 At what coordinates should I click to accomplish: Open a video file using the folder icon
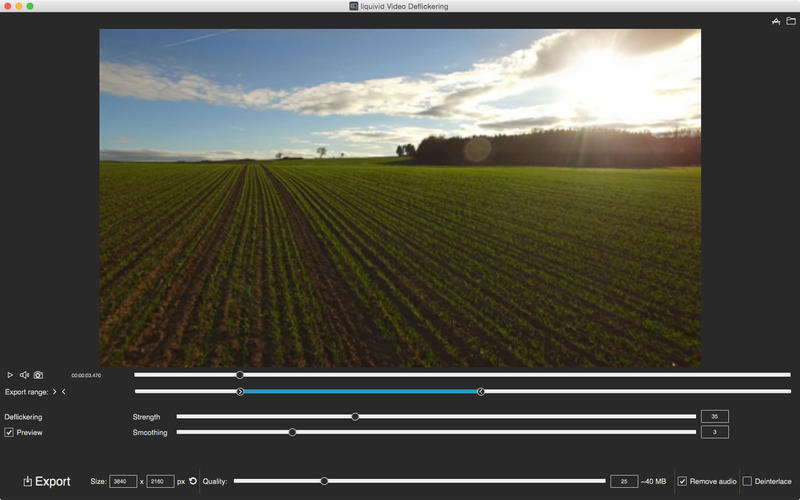pyautogui.click(x=790, y=21)
